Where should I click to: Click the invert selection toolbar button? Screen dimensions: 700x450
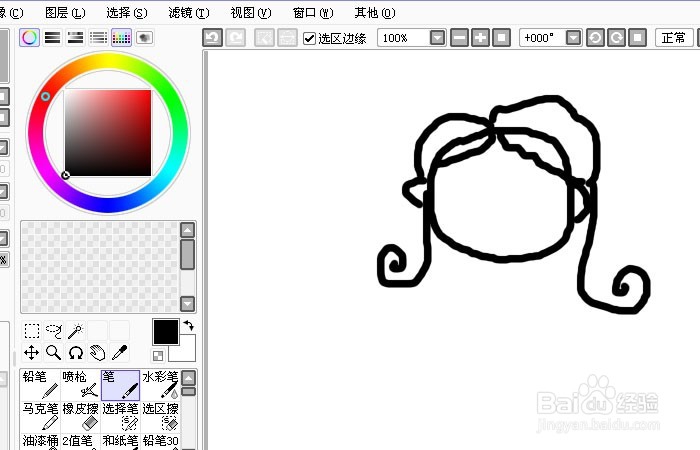tap(287, 38)
